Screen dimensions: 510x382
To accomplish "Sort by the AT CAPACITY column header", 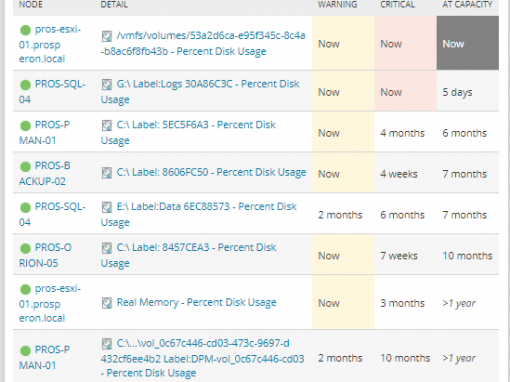I will (x=467, y=5).
